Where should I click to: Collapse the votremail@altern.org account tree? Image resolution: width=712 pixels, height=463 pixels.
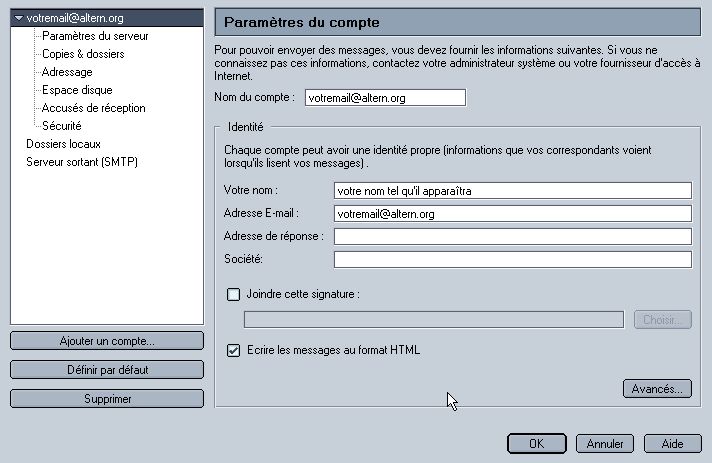pos(18,18)
